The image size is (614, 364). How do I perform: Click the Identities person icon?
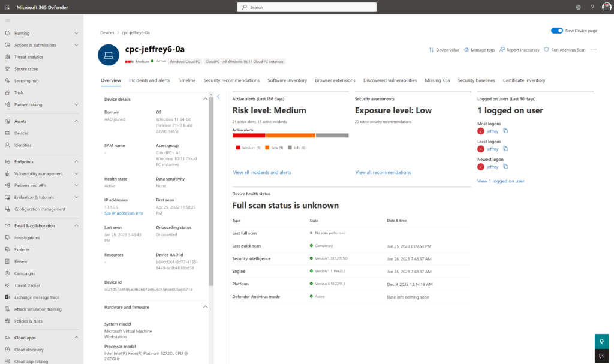(7, 145)
